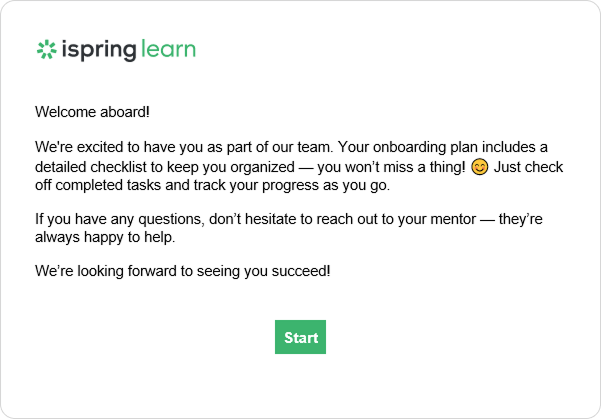This screenshot has width=601, height=419.
Task: Click the text "Just check" after the emoji
Action: [x=528, y=167]
